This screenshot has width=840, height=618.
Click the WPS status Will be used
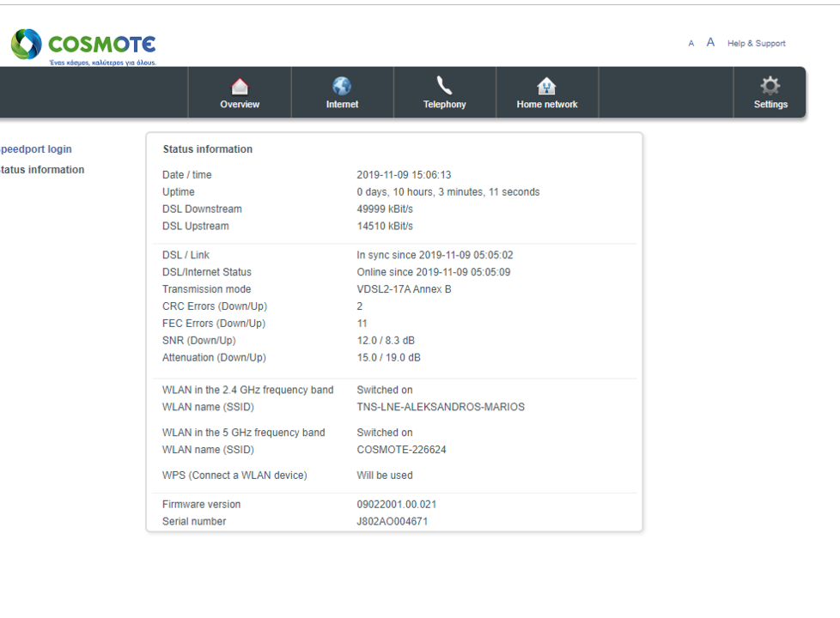click(385, 476)
